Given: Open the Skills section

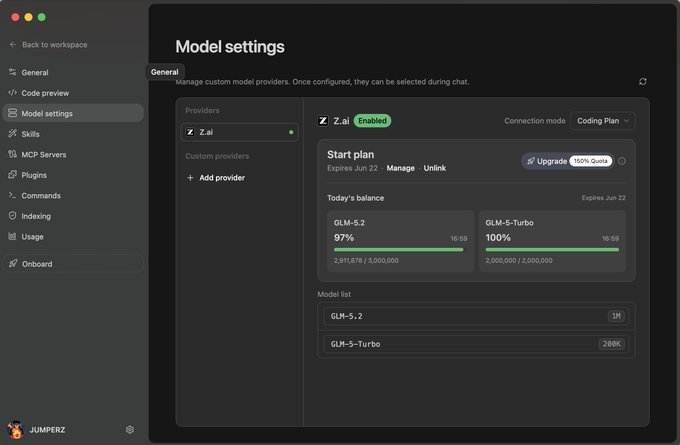Looking at the screenshot, I should pyautogui.click(x=73, y=134).
